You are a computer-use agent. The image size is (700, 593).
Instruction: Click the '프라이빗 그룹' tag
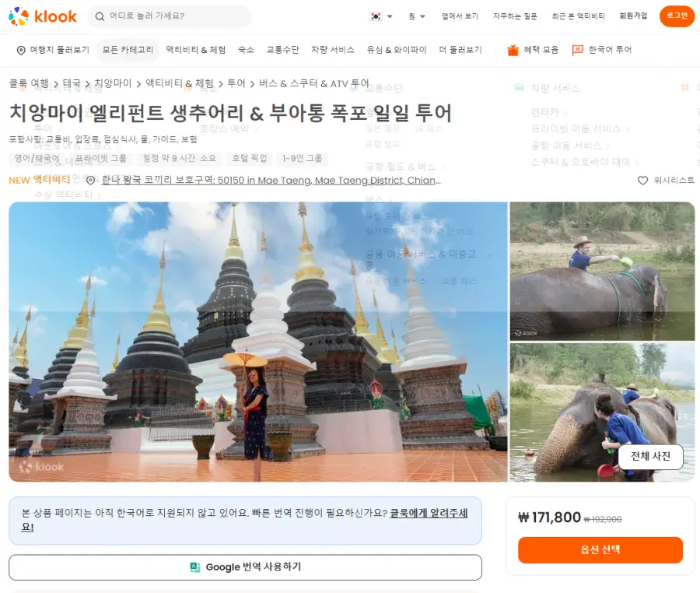click(x=100, y=158)
